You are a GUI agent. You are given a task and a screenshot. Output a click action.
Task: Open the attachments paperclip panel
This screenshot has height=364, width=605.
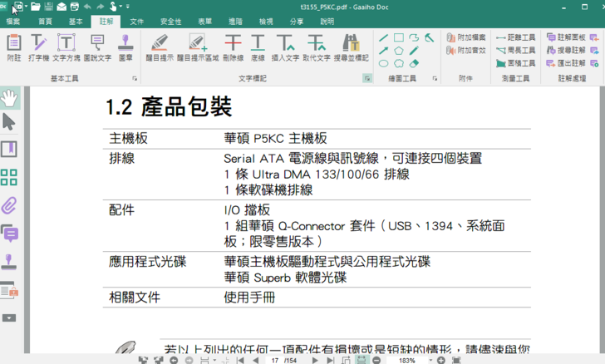click(x=9, y=205)
